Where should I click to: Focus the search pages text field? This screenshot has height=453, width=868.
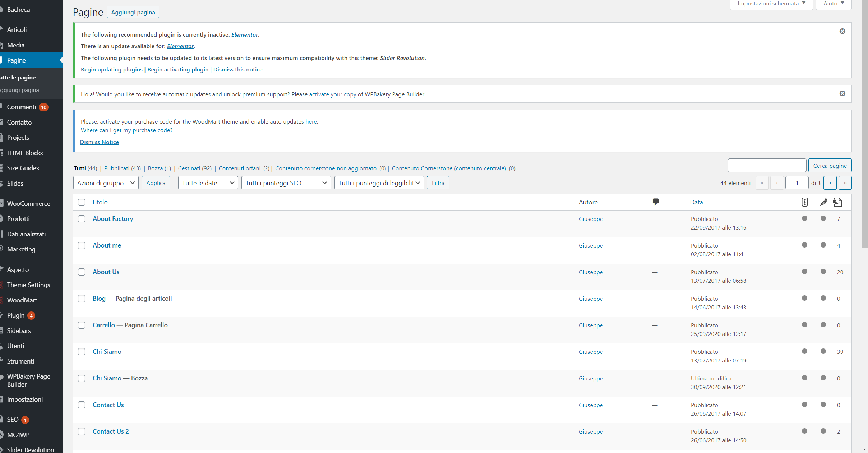click(767, 166)
